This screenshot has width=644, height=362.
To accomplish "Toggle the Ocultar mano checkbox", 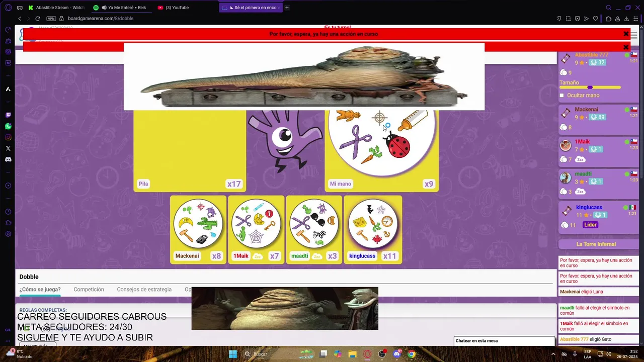I will click(562, 96).
